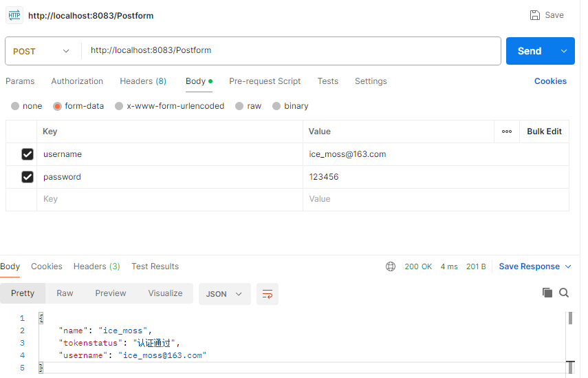The width and height of the screenshot is (588, 378).
Task: Open the Pre-request Script tab
Action: click(x=265, y=81)
